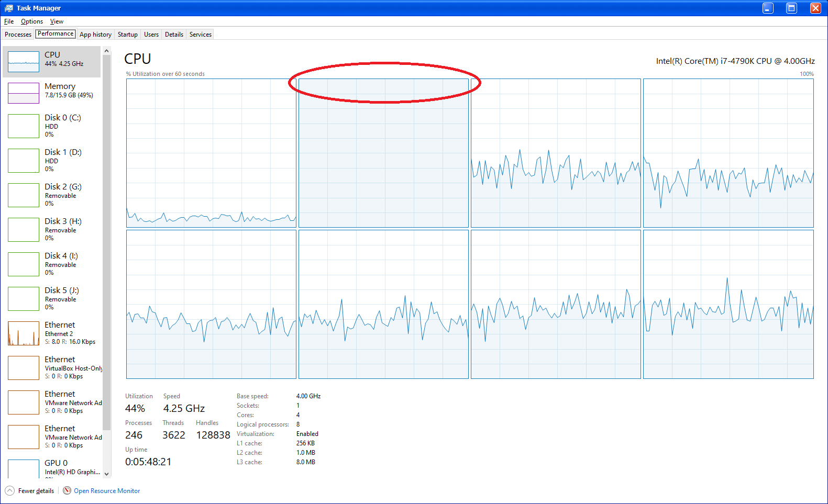Select Disk 5 (J:) removable thumbnail

[24, 299]
